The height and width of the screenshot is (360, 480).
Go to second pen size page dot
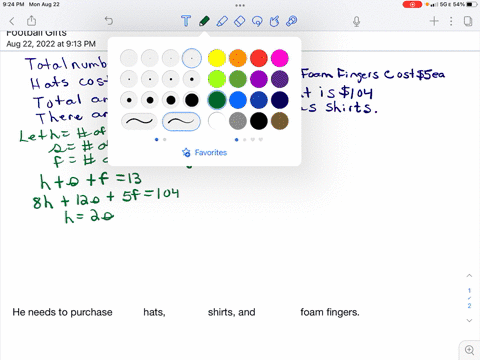click(165, 140)
